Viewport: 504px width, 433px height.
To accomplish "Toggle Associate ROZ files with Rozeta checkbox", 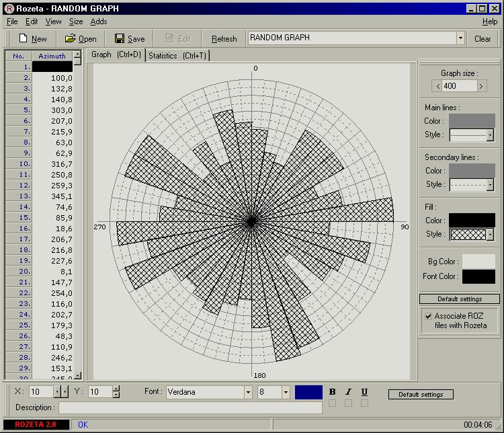I will coord(428,316).
